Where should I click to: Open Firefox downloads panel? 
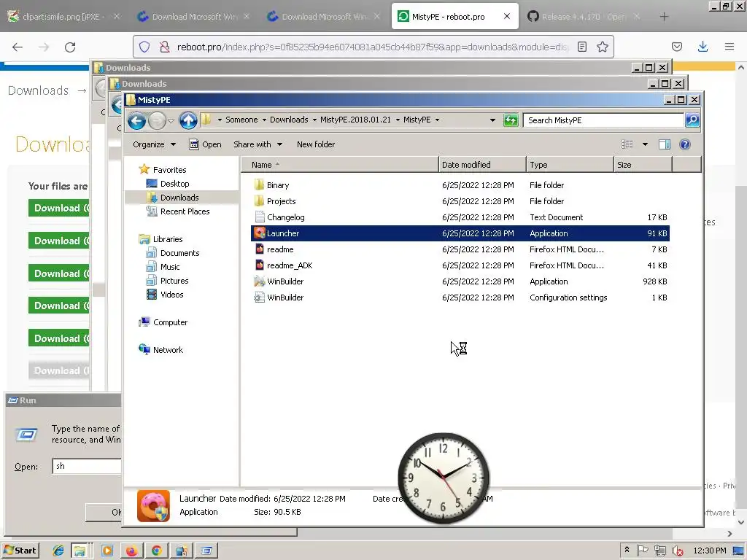(x=703, y=47)
